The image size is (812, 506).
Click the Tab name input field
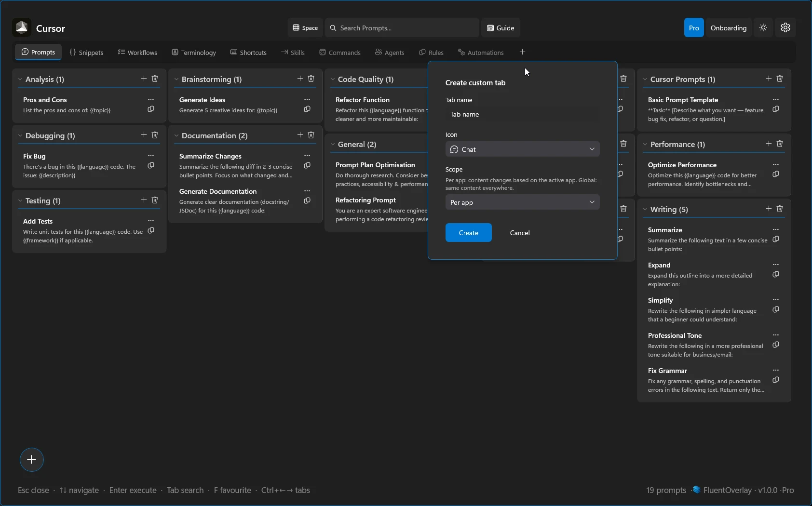[x=522, y=114]
